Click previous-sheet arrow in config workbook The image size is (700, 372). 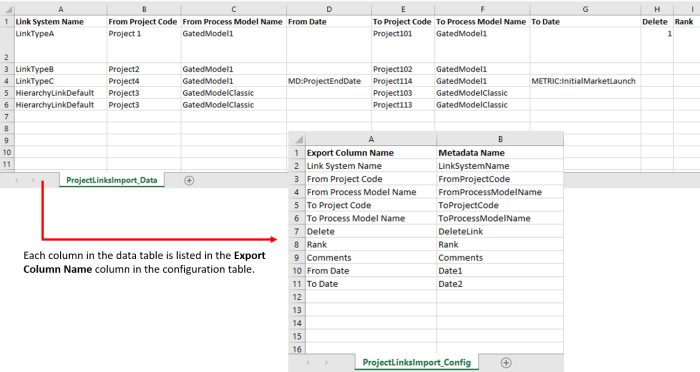tap(308, 363)
